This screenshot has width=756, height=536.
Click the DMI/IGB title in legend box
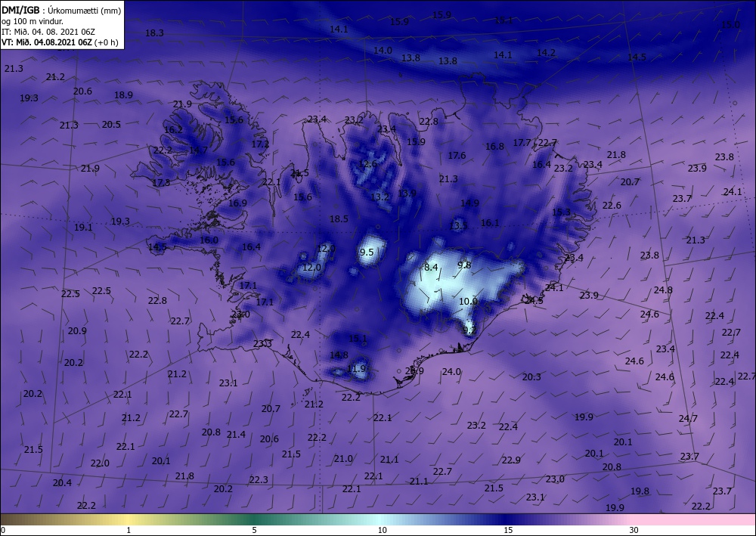[x=20, y=10]
